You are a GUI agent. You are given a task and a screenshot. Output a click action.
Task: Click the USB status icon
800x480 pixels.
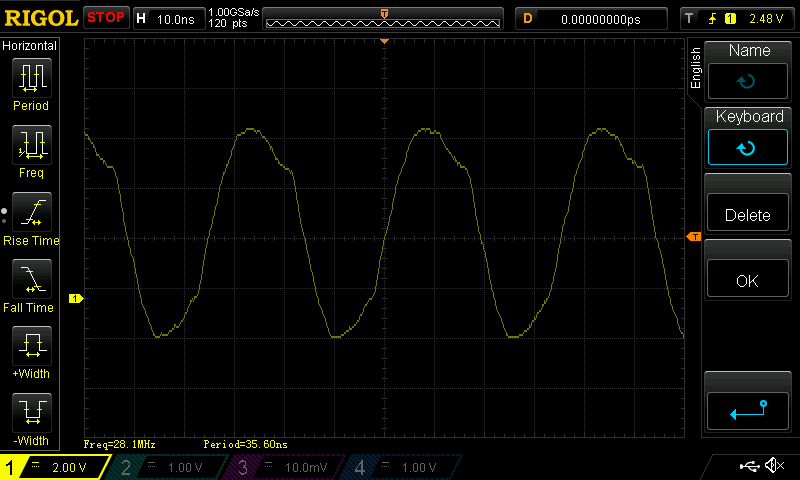pos(748,466)
